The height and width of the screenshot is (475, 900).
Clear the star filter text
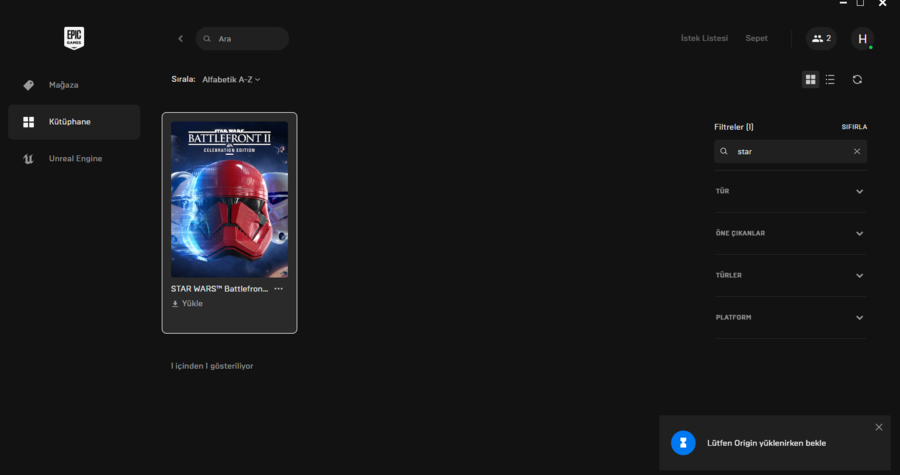tap(857, 151)
